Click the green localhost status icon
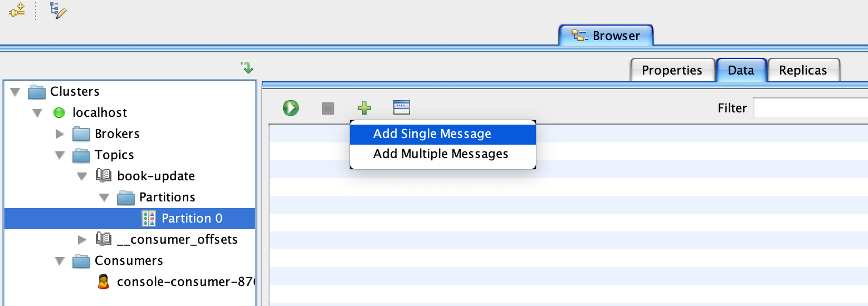Image resolution: width=868 pixels, height=306 pixels. point(59,112)
